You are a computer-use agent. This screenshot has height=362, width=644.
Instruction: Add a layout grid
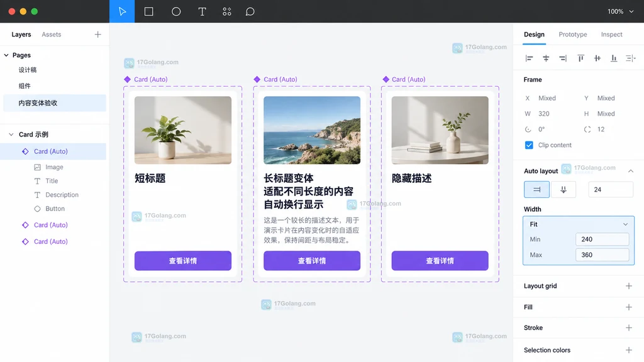(x=629, y=286)
